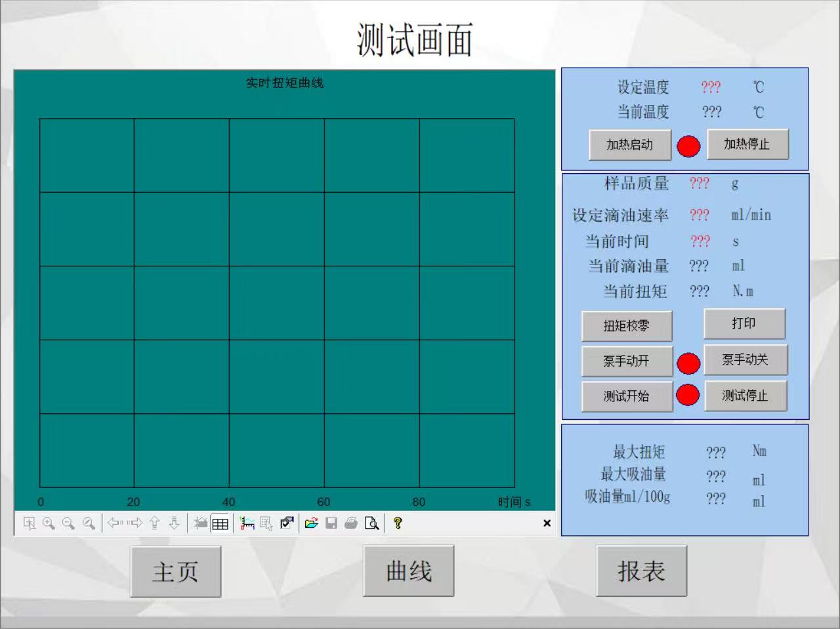Zero the torque with 扭矩校零
The width and height of the screenshot is (840, 629).
pos(627,326)
